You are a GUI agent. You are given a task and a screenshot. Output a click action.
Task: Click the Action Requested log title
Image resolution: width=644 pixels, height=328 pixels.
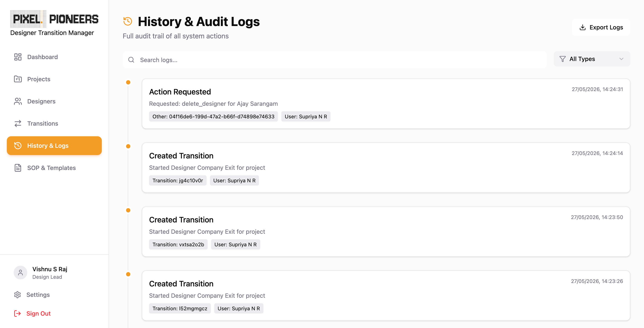[180, 92]
